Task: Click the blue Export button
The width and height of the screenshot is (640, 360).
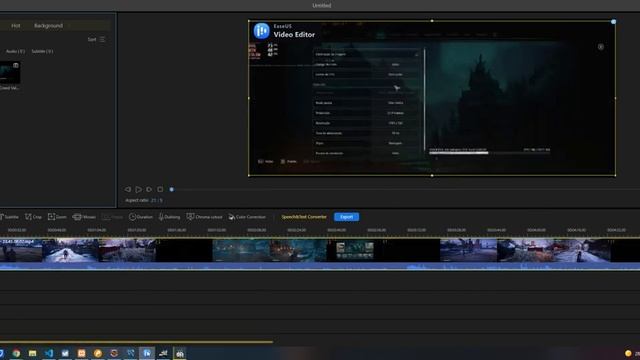Action: 347,217
